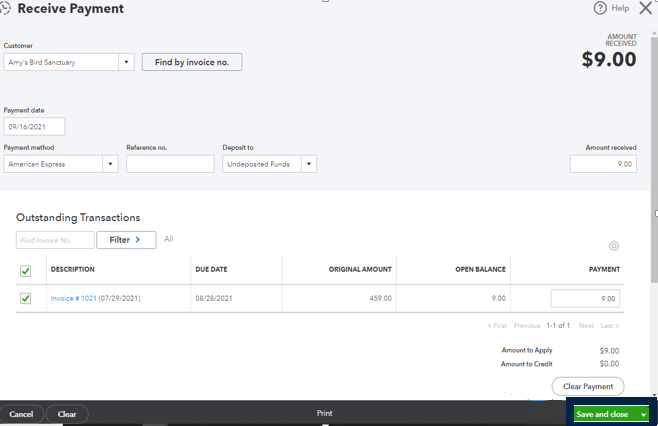Click the invoice Payment amount field
Viewport: 658px width, 426px height.
[585, 299]
